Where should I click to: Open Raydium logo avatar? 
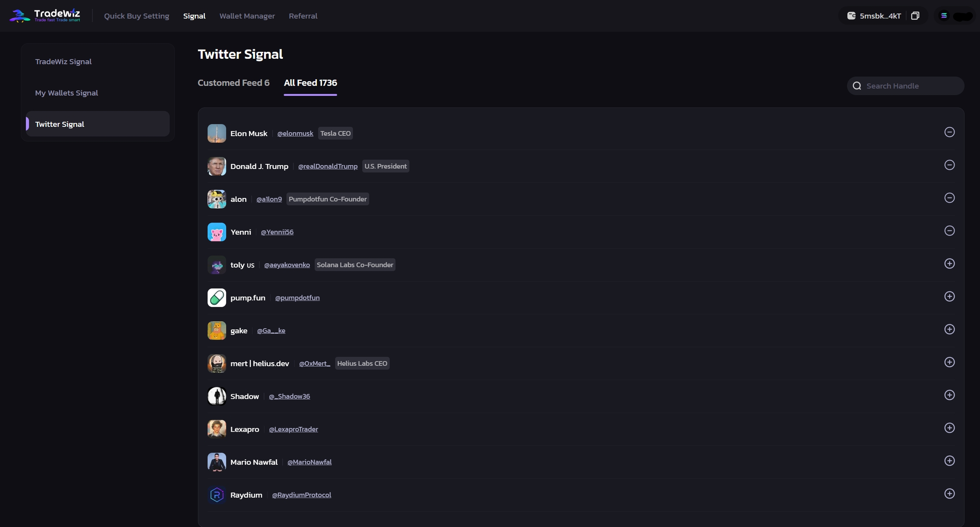(217, 495)
